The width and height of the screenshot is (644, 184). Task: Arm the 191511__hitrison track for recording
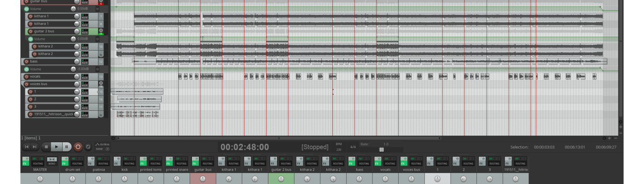pos(30,114)
